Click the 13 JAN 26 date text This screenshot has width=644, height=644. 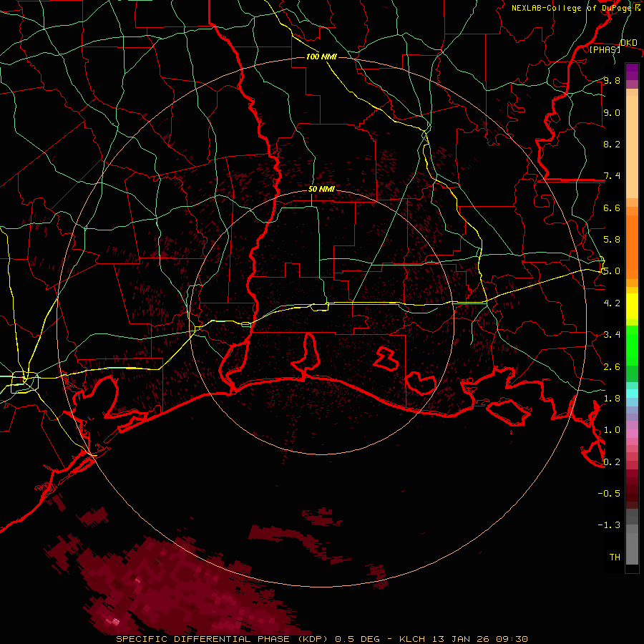coord(462,639)
